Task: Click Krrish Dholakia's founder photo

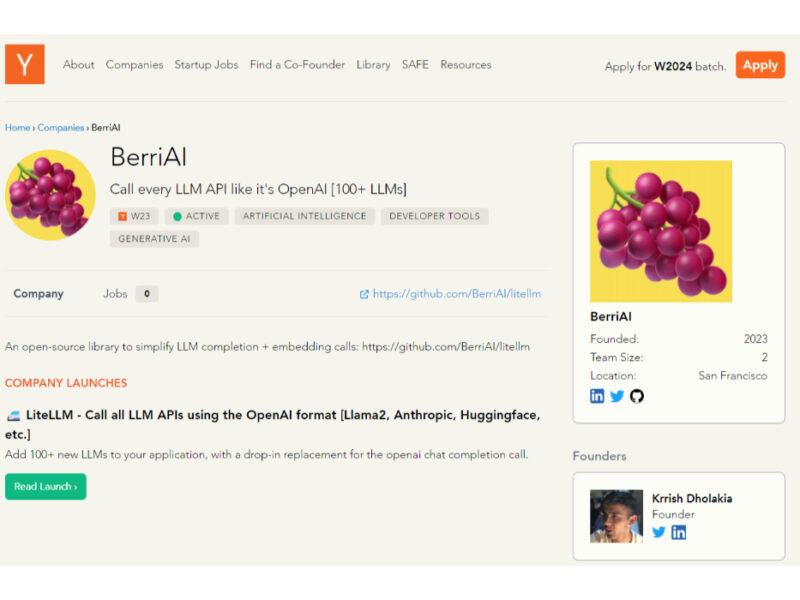Action: point(616,516)
